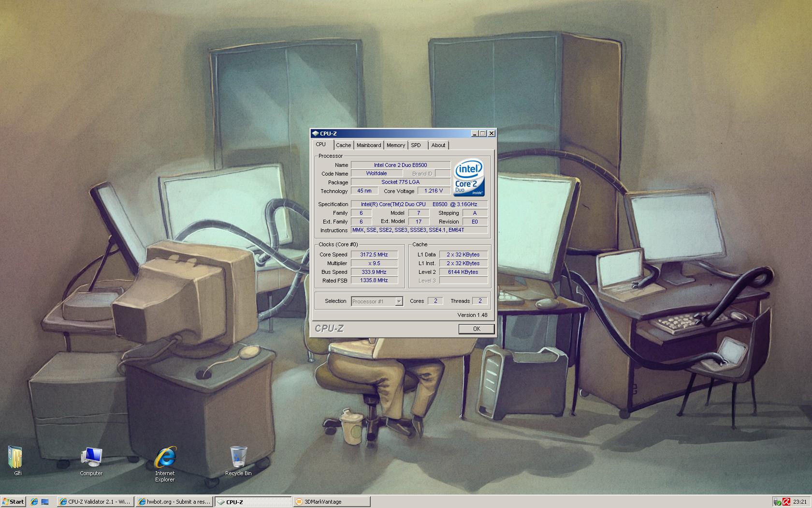Click OK button in CPU-Z
The image size is (812, 508).
click(477, 329)
